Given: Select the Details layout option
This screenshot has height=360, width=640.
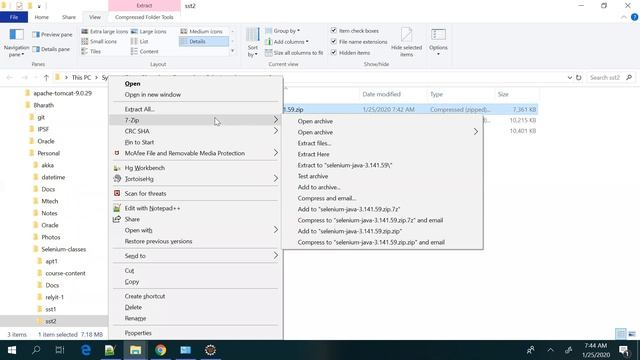Looking at the screenshot, I should click(203, 41).
